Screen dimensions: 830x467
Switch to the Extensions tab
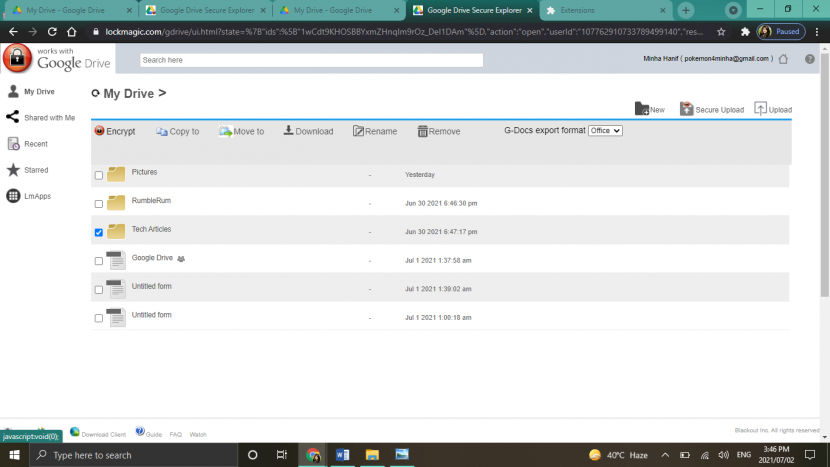(606, 10)
